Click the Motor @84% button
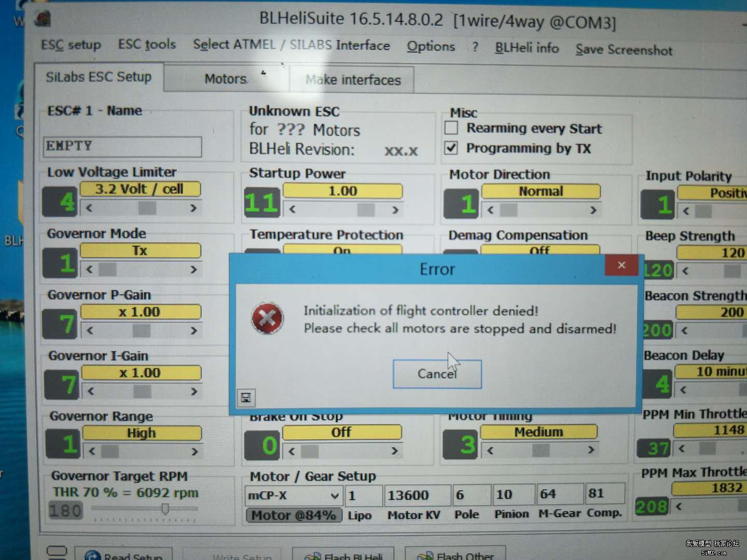 click(x=294, y=515)
